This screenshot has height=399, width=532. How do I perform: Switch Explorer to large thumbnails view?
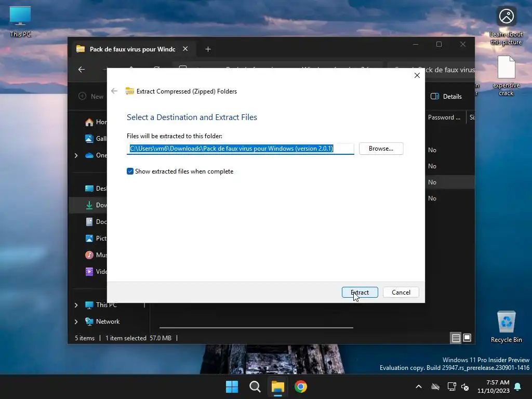[467, 338]
